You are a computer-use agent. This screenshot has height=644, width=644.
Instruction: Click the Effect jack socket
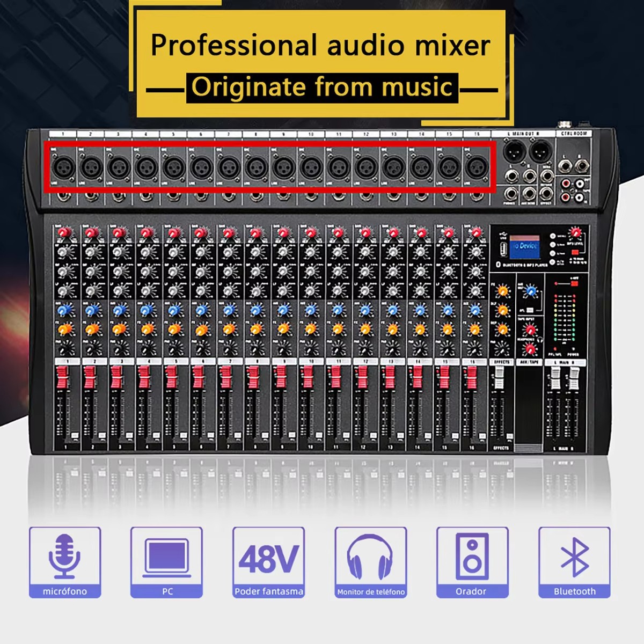546,193
